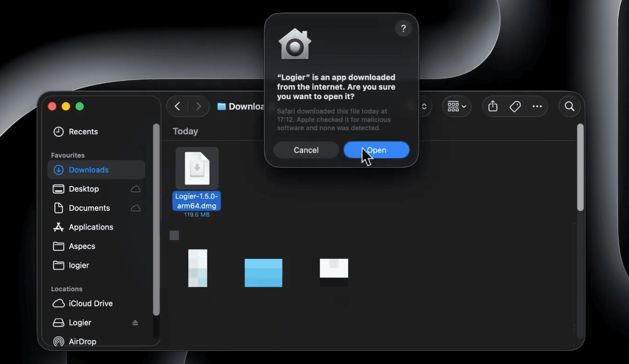Click the 119.6 MB file size text
Screen dimensions: 629x364
coord(197,215)
